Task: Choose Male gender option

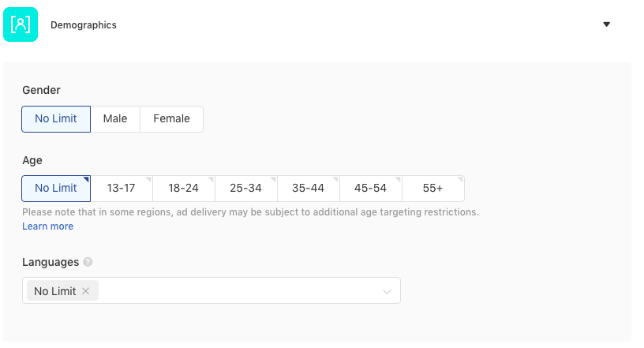Action: click(x=115, y=118)
